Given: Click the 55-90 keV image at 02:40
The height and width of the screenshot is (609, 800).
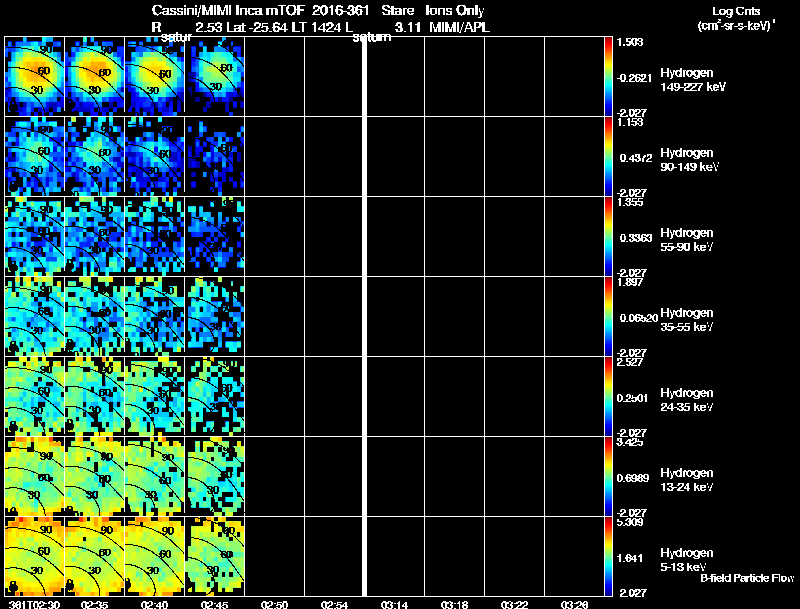Looking at the screenshot, I should [155, 236].
